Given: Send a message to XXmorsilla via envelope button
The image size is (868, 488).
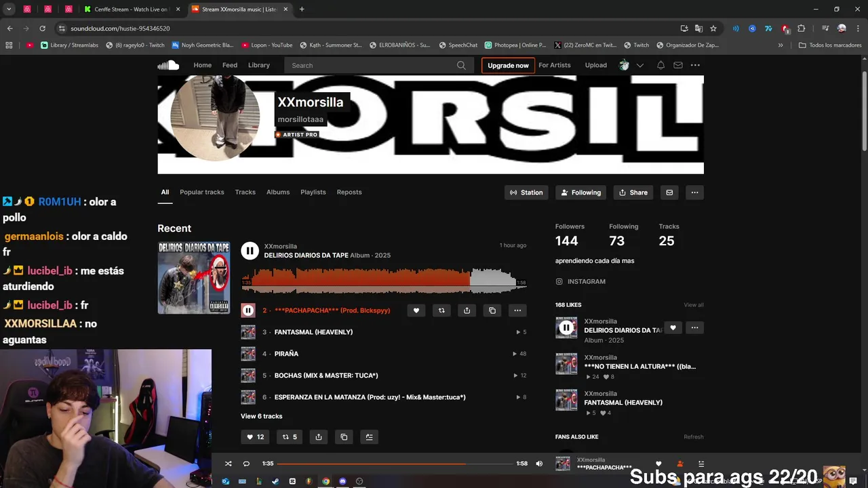Looking at the screenshot, I should click(669, 192).
